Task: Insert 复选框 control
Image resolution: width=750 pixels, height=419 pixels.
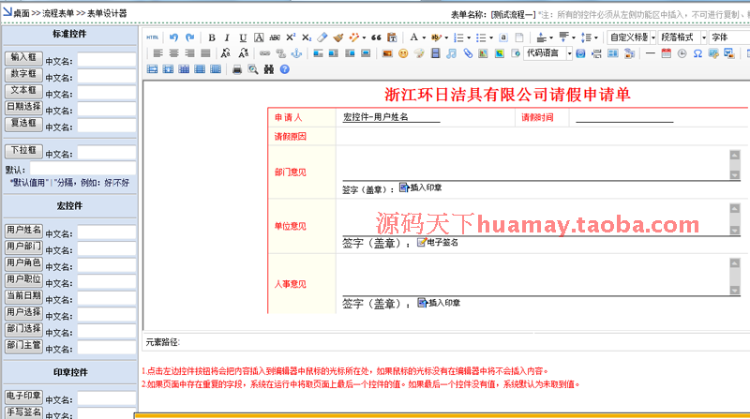Action: [23, 123]
